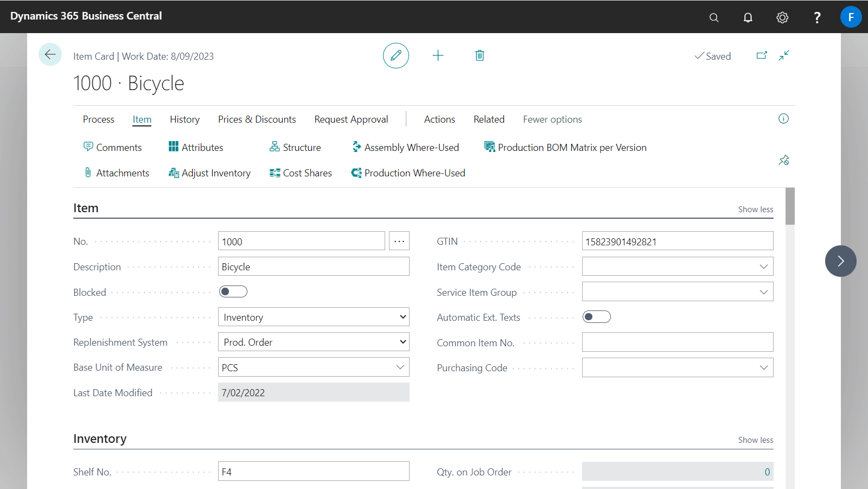Open user account avatar F
The width and height of the screenshot is (868, 489).
point(851,17)
